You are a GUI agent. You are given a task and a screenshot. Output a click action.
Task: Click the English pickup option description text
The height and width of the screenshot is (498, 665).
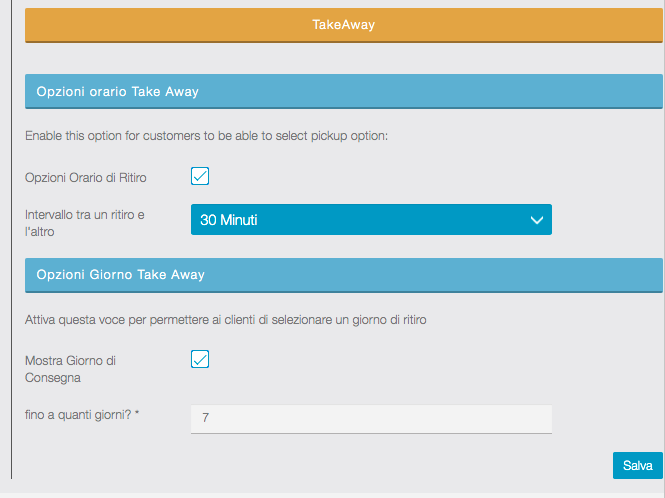213,135
